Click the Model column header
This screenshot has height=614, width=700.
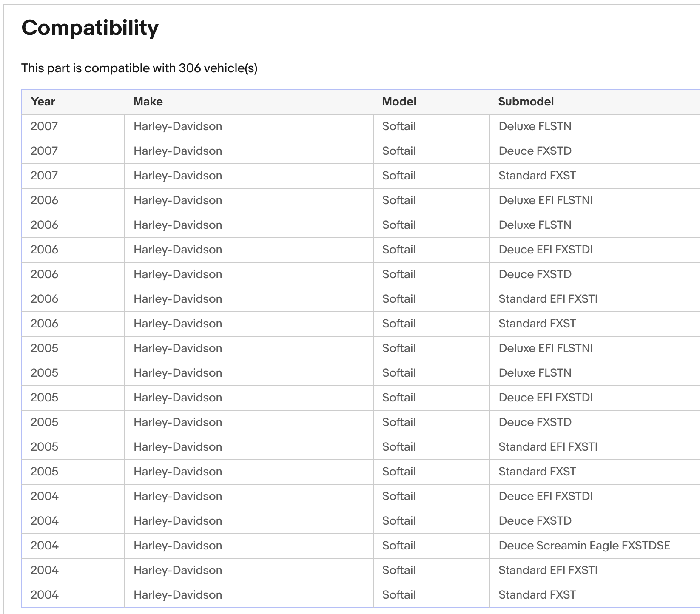(399, 102)
